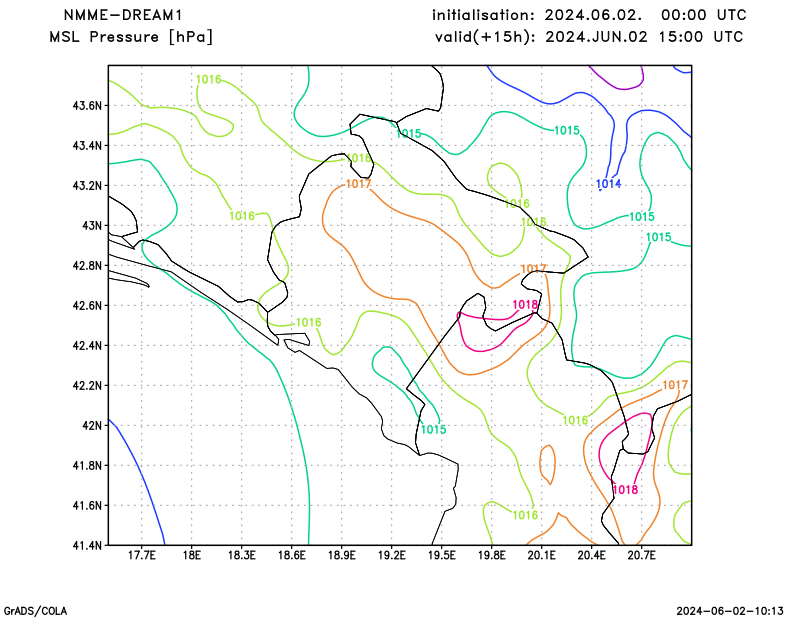Click the NMME-DREAM1 model title
The image size is (800, 618).
tap(122, 15)
